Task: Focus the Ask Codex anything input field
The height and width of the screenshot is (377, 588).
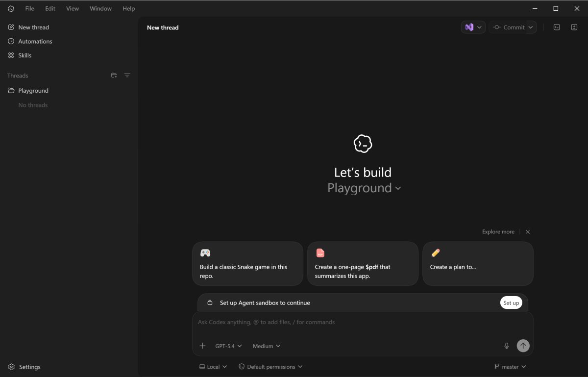Action: click(363, 323)
